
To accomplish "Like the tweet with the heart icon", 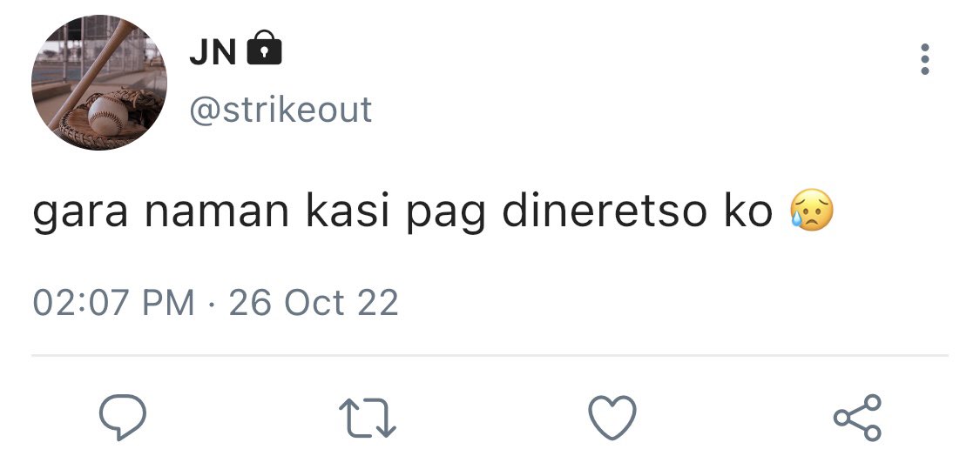I will tap(612, 418).
